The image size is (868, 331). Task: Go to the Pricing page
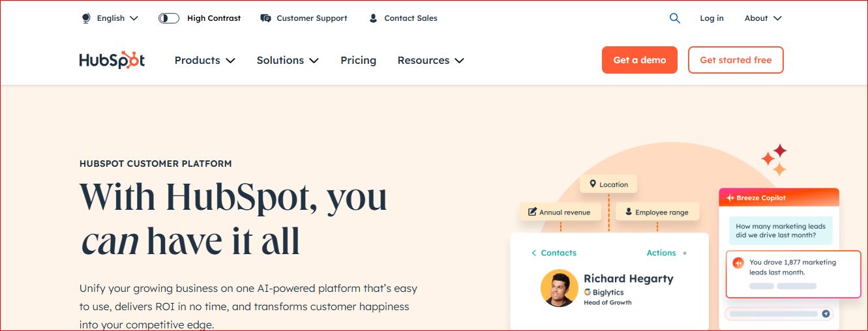pos(358,60)
